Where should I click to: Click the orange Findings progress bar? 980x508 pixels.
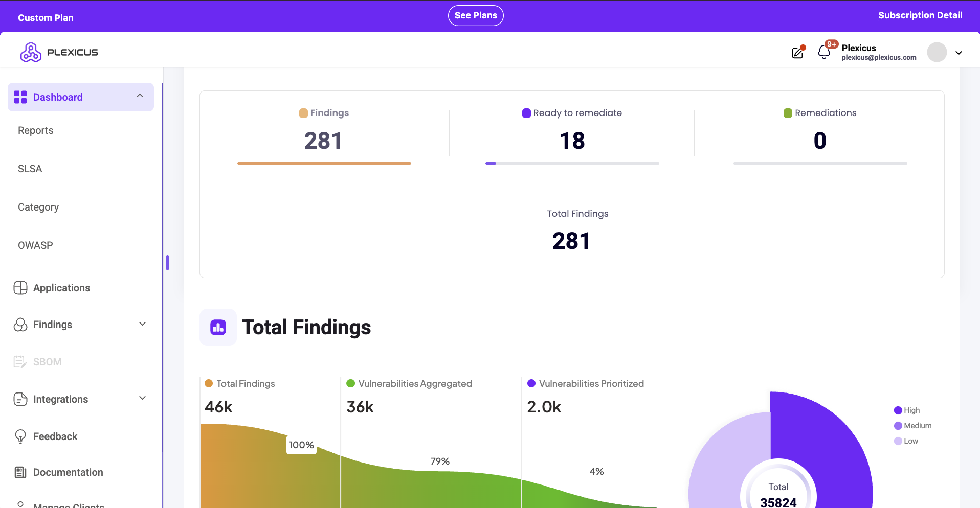pyautogui.click(x=324, y=164)
